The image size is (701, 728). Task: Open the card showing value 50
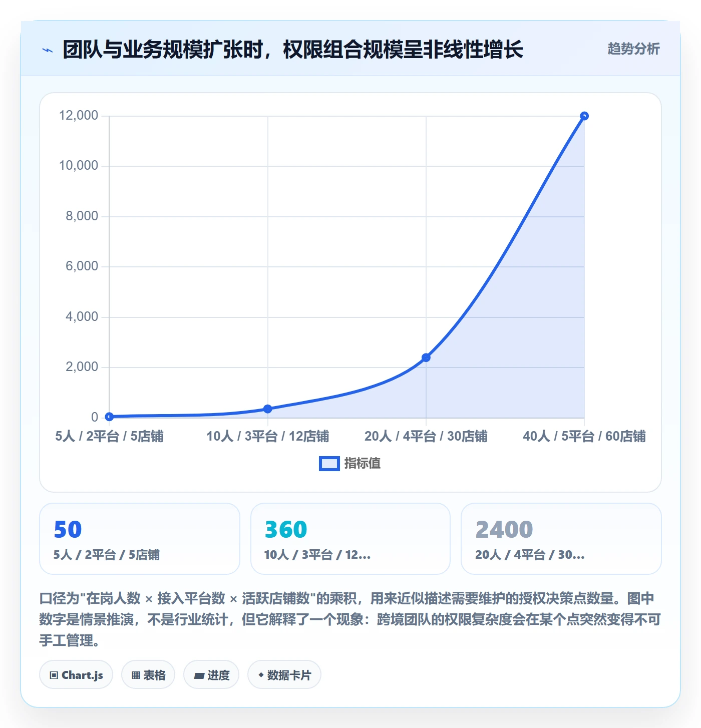[140, 539]
